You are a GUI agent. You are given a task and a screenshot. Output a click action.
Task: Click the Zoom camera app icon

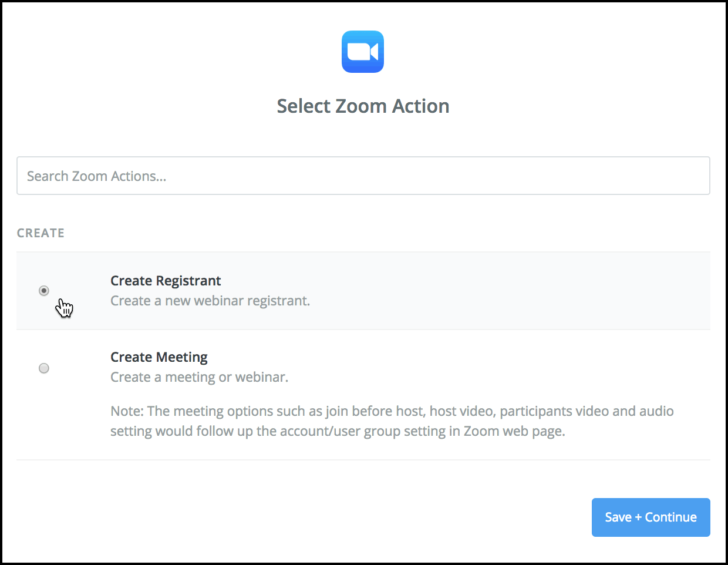[363, 52]
